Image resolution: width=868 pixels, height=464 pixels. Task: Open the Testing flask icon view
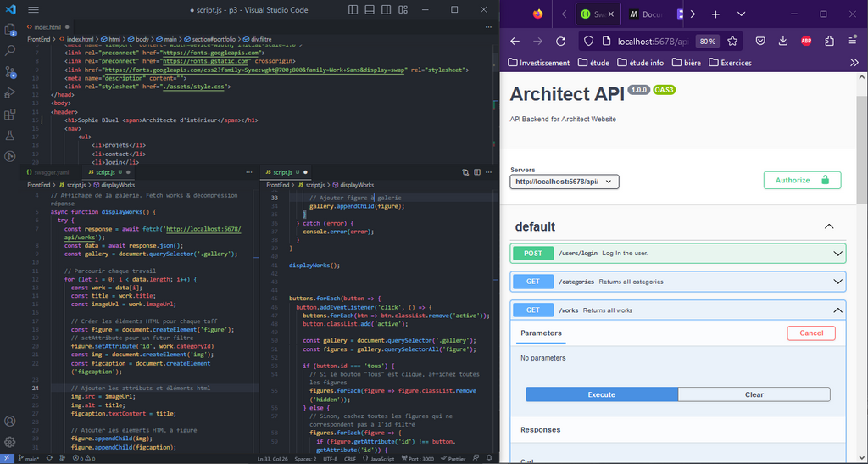pyautogui.click(x=10, y=135)
